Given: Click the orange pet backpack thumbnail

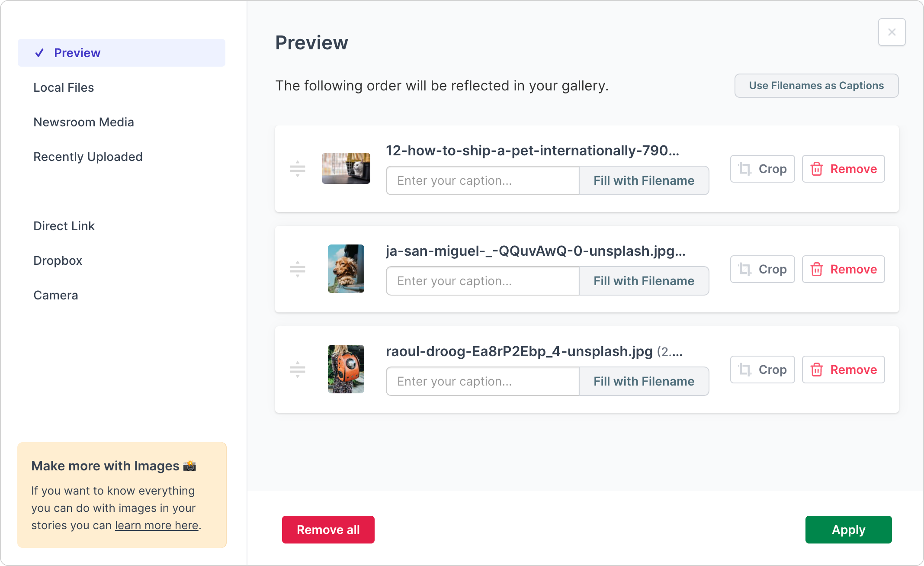Looking at the screenshot, I should click(x=346, y=369).
